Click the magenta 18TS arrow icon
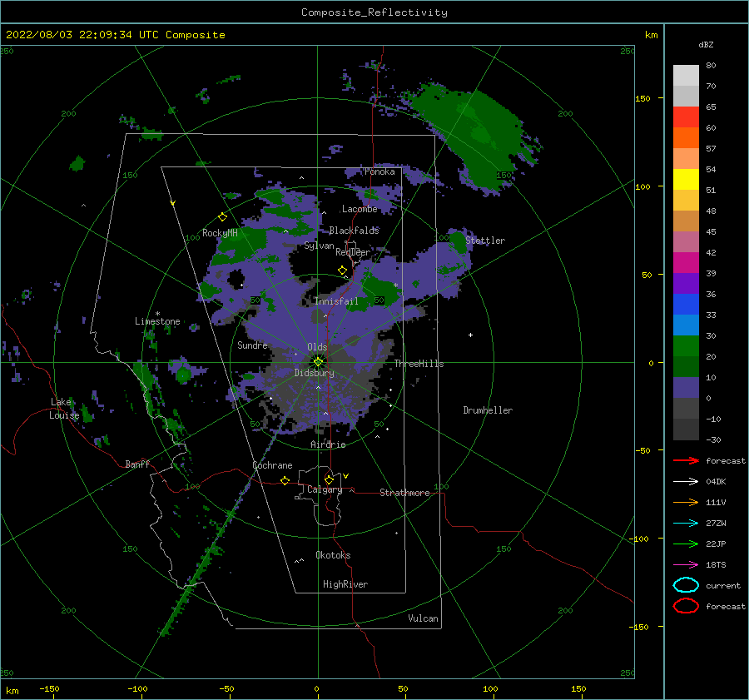The width and height of the screenshot is (749, 700). [686, 565]
